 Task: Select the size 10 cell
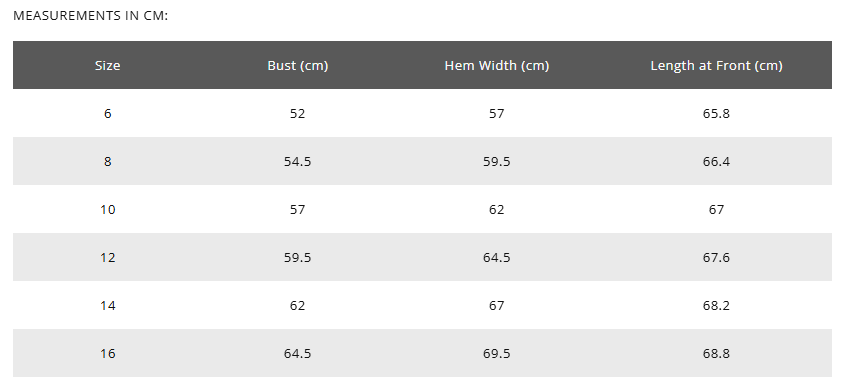point(107,209)
